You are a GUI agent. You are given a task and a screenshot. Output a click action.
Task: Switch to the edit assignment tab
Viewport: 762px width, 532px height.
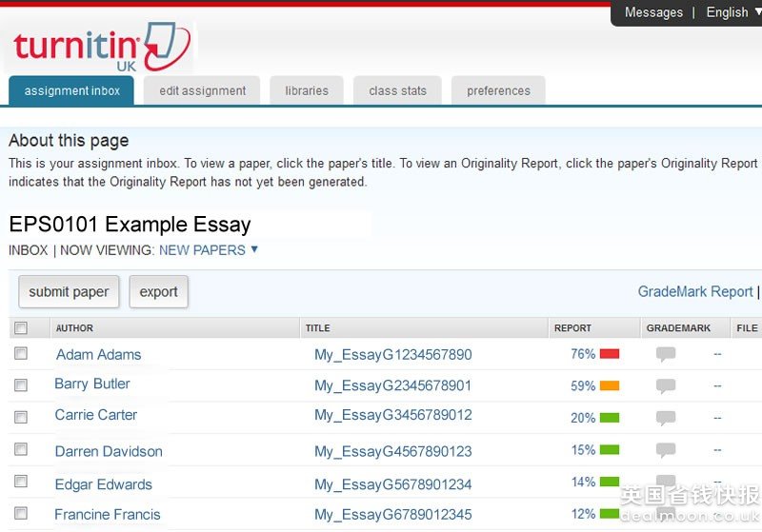202,90
